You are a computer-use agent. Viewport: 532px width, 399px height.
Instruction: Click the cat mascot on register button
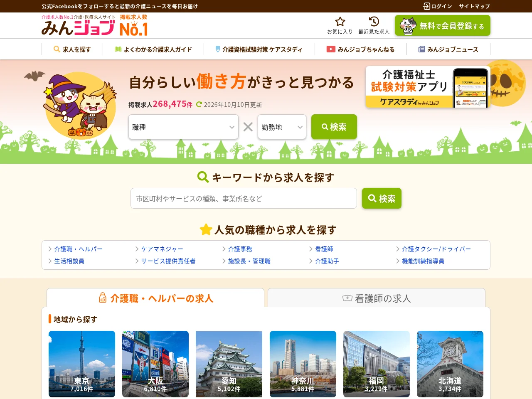point(408,26)
